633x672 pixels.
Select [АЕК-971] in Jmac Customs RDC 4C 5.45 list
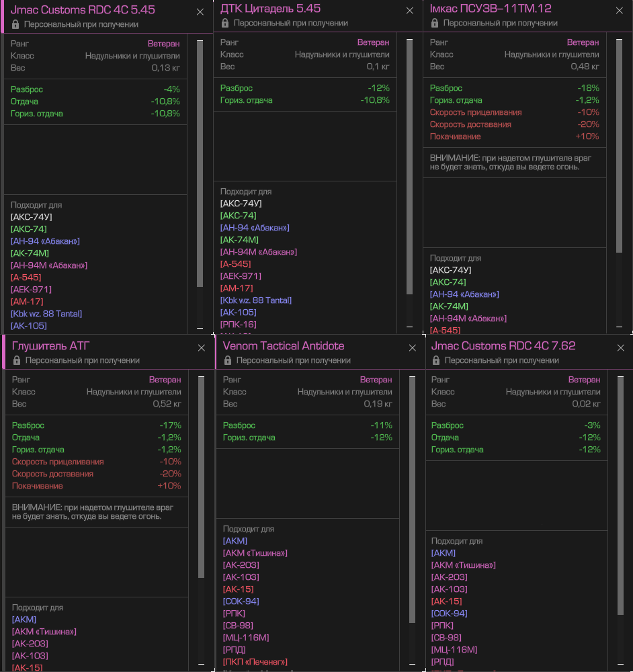coord(31,289)
